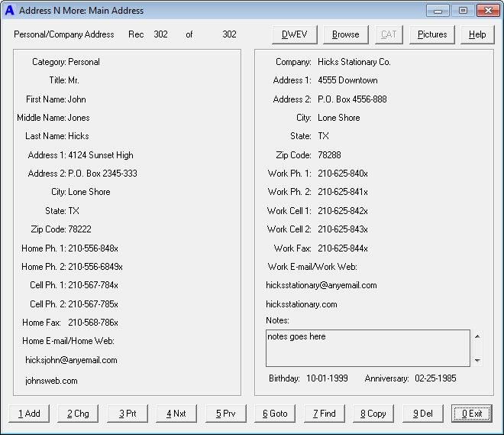The image size is (504, 435).
Task: Print record with 3 Prt
Action: click(x=128, y=414)
